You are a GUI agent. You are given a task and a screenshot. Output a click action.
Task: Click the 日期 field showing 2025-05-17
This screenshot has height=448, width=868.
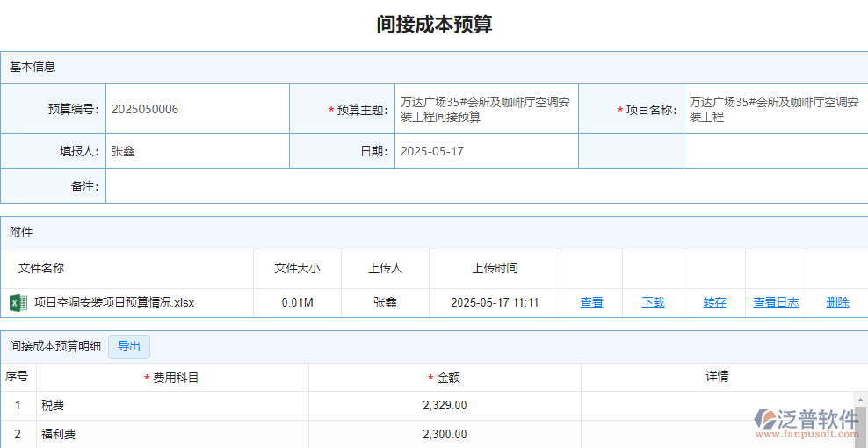pyautogui.click(x=432, y=151)
